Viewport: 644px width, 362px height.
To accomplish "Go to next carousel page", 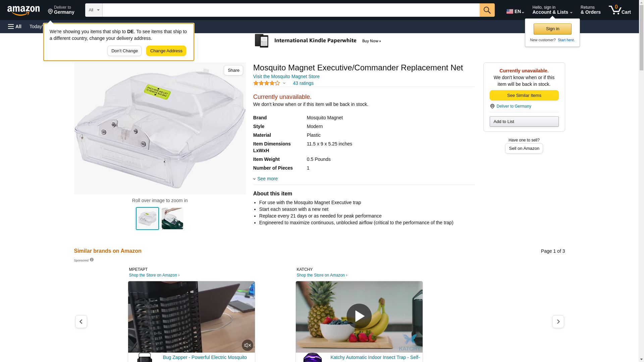I will point(558,321).
